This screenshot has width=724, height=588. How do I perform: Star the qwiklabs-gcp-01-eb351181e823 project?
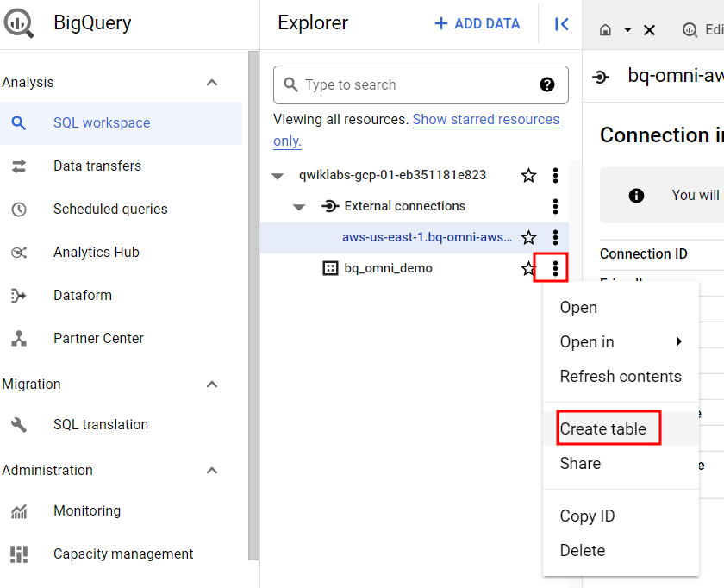[x=528, y=176]
